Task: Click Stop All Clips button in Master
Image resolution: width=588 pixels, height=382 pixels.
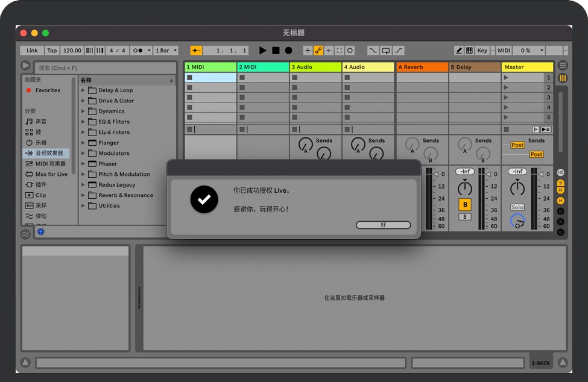Action: coord(507,130)
